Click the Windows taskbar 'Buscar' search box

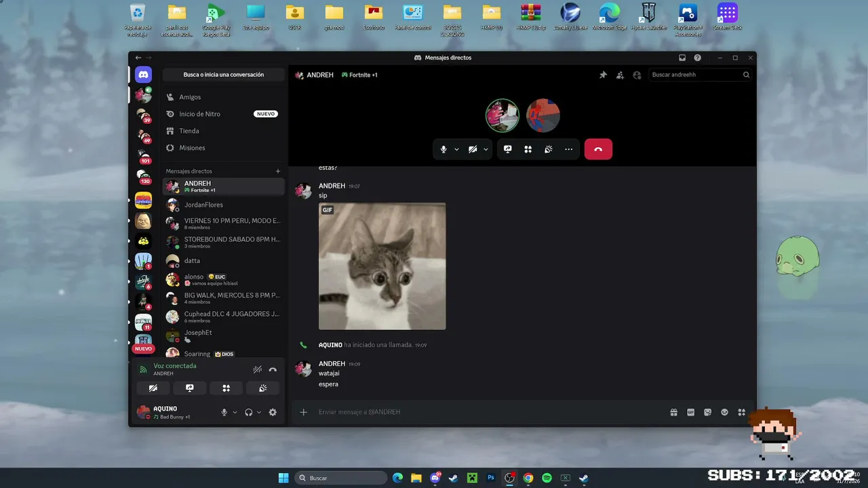[x=341, y=478]
